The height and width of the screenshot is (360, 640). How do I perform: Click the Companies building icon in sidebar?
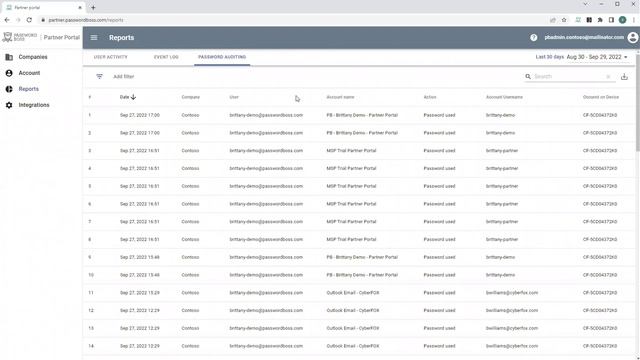coord(9,57)
